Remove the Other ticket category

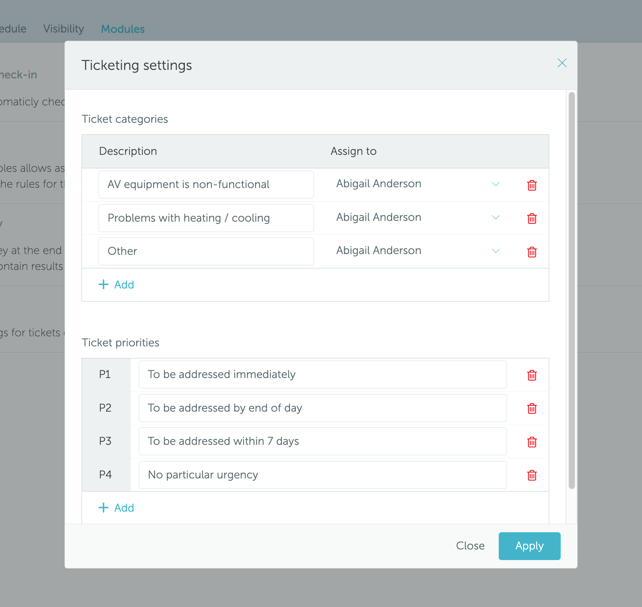click(x=532, y=252)
